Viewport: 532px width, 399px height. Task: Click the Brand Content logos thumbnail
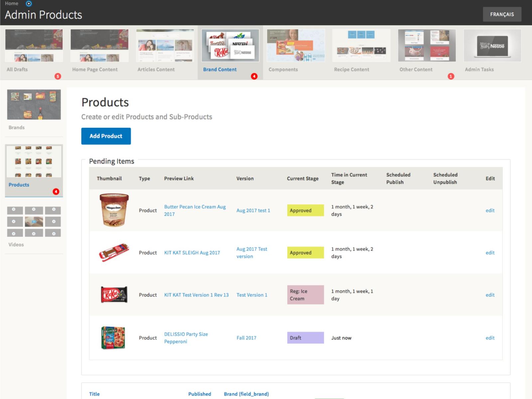click(230, 46)
